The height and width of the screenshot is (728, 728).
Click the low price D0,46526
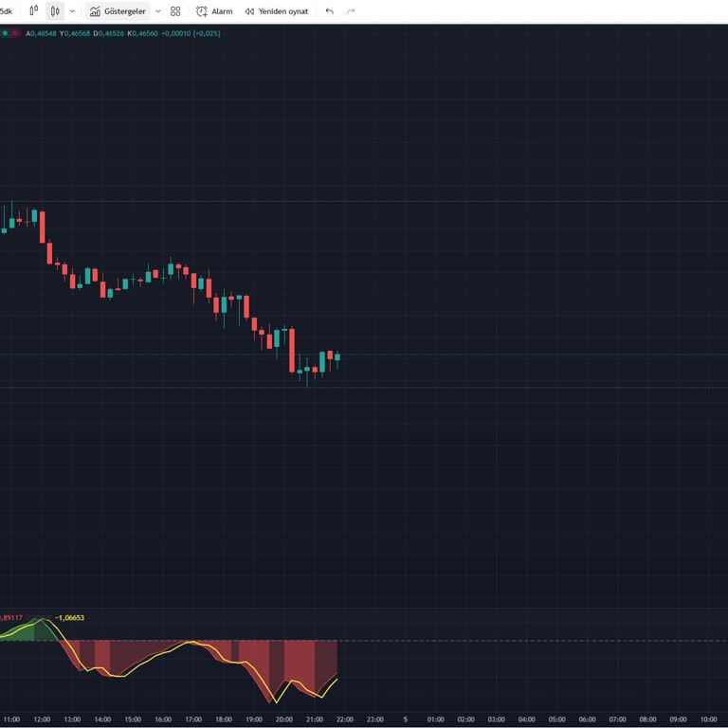point(109,33)
